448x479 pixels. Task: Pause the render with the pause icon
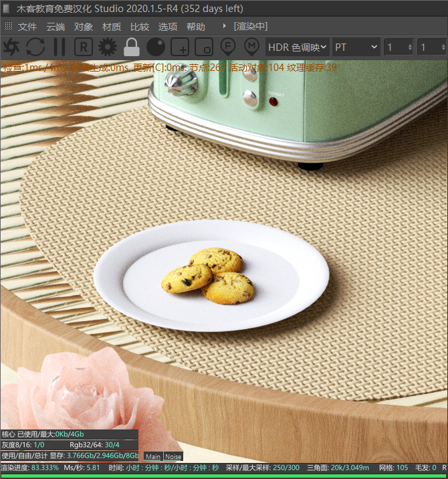[x=60, y=47]
